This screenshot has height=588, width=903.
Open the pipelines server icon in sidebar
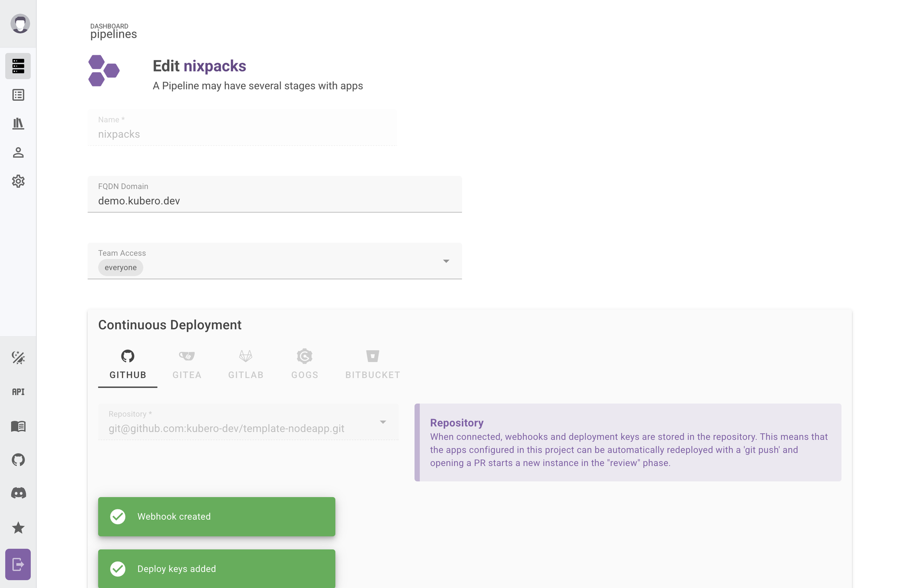click(x=18, y=66)
